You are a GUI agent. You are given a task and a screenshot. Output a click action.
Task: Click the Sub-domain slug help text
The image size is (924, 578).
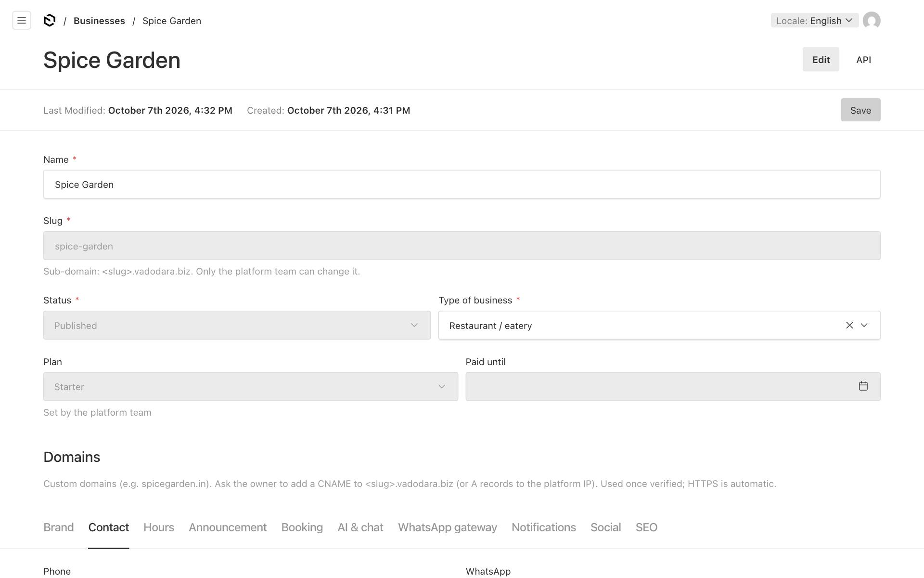coord(202,271)
